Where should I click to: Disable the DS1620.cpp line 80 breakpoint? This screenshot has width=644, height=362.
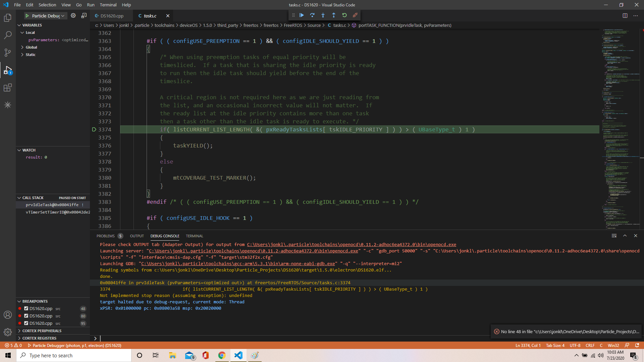point(26,316)
